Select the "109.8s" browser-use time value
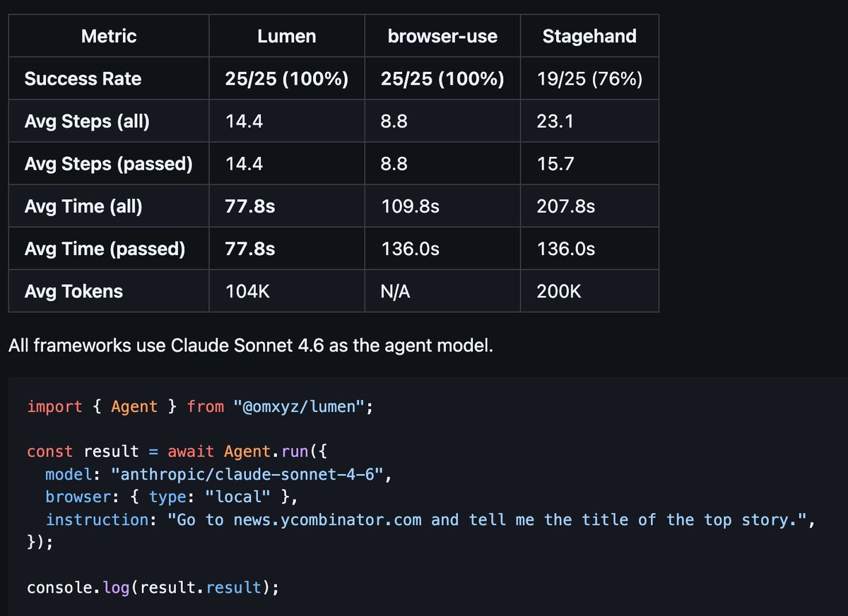848x616 pixels. point(410,206)
